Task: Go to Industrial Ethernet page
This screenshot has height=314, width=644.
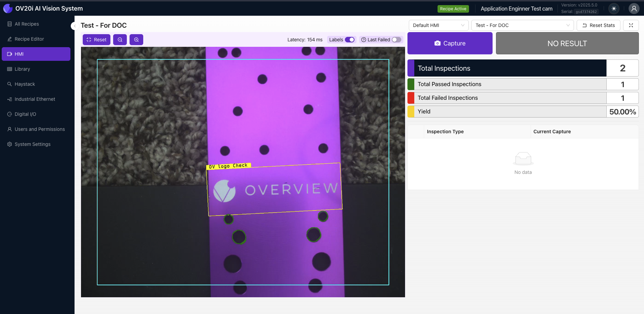Action: [35, 99]
